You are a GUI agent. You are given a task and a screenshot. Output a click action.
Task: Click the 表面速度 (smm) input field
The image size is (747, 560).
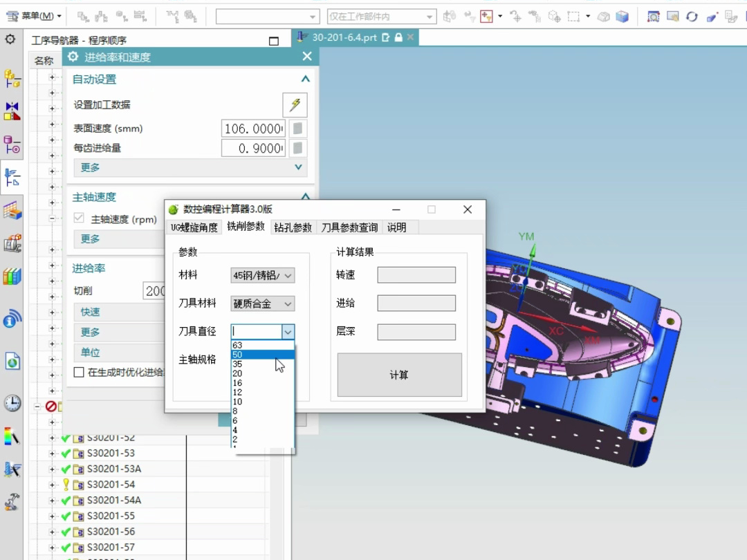pos(253,129)
